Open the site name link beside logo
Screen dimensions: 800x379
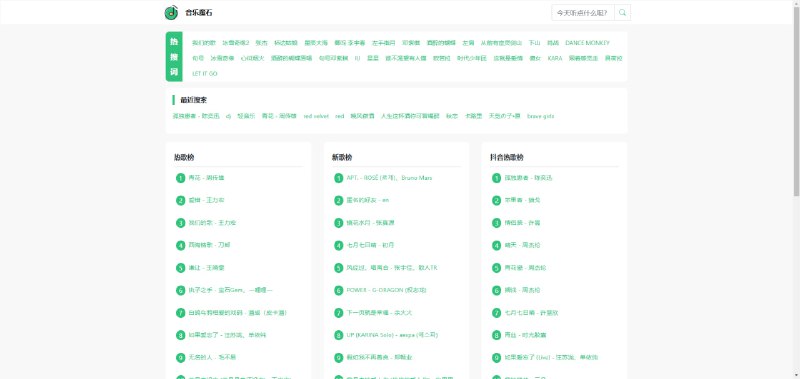click(198, 13)
